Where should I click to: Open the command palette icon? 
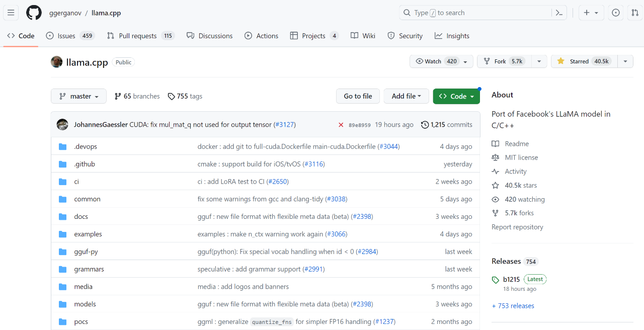click(558, 13)
